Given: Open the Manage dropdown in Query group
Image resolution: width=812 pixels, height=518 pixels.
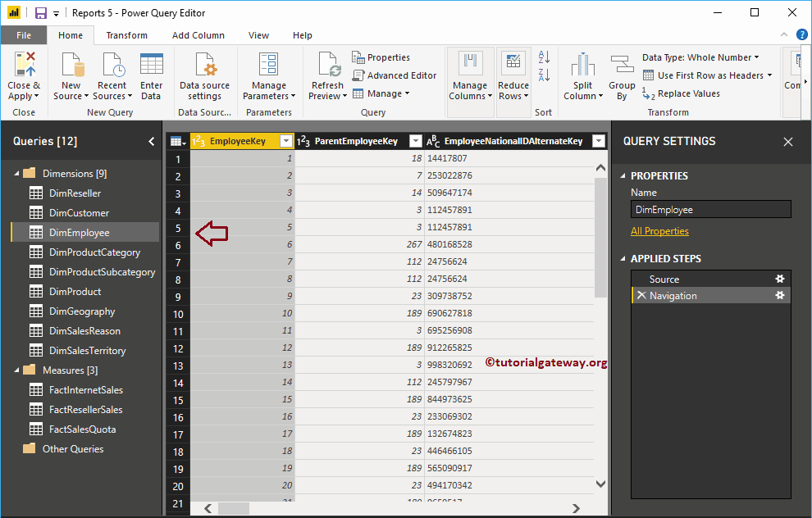Looking at the screenshot, I should [381, 93].
